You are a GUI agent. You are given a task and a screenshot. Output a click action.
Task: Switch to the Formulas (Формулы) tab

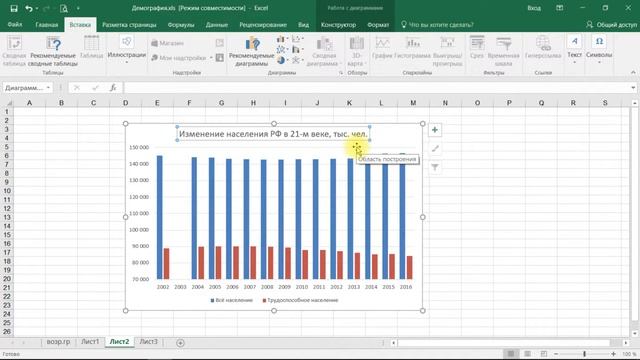click(x=181, y=24)
